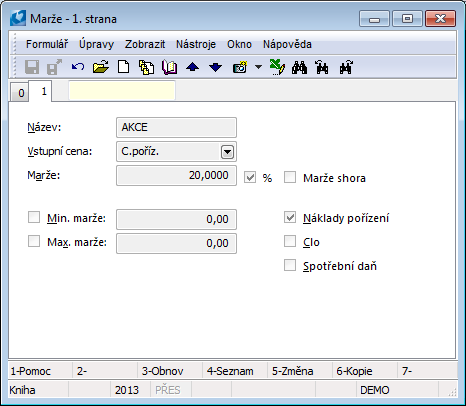
Task: Click the 1-Pomoc function key button
Action: [x=40, y=371]
